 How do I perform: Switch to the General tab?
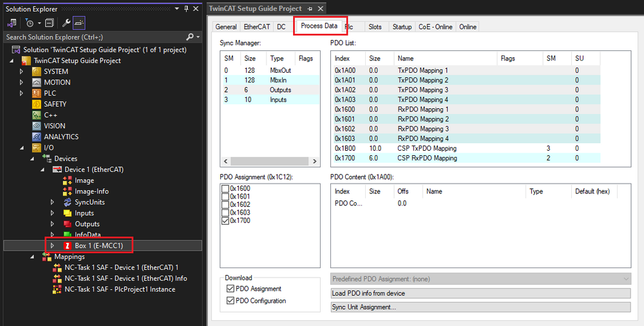pos(226,26)
